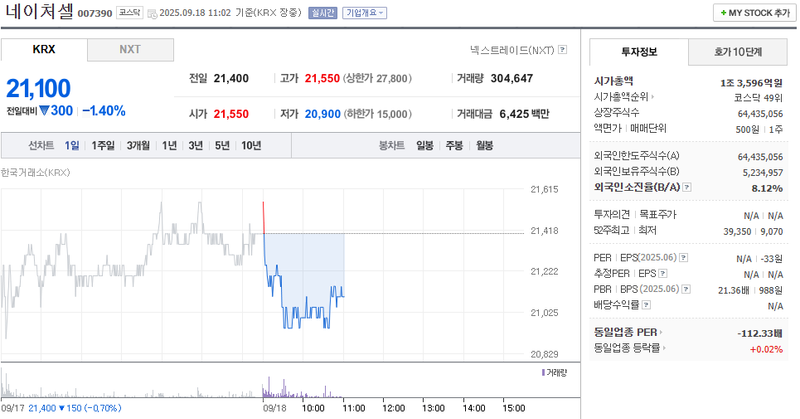Image resolution: width=800 pixels, height=419 pixels.
Task: Click the current price 21,100
Action: click(x=38, y=88)
